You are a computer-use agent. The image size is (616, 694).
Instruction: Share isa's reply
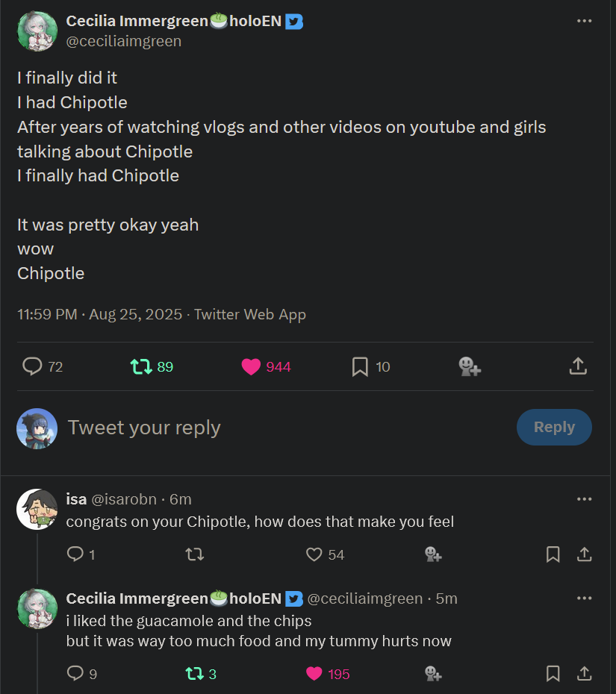click(584, 554)
